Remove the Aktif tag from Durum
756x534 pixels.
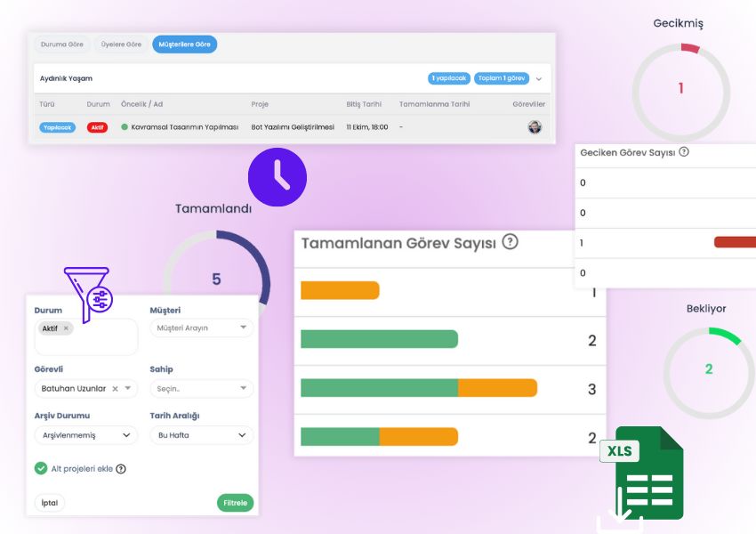tap(66, 328)
